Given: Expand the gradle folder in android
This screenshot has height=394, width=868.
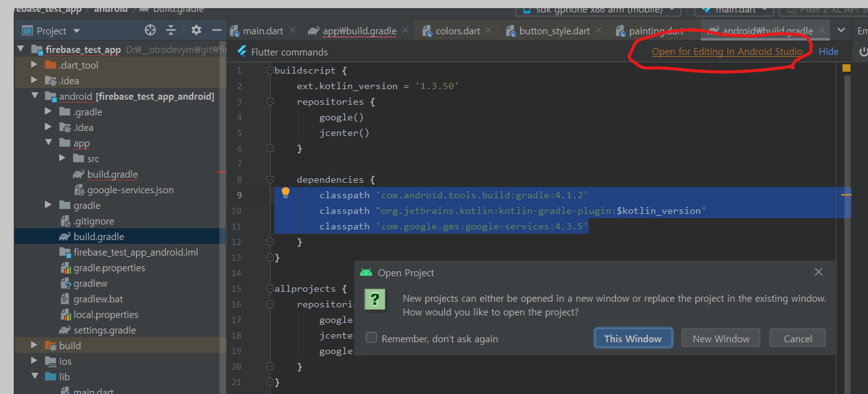Looking at the screenshot, I should pos(49,205).
